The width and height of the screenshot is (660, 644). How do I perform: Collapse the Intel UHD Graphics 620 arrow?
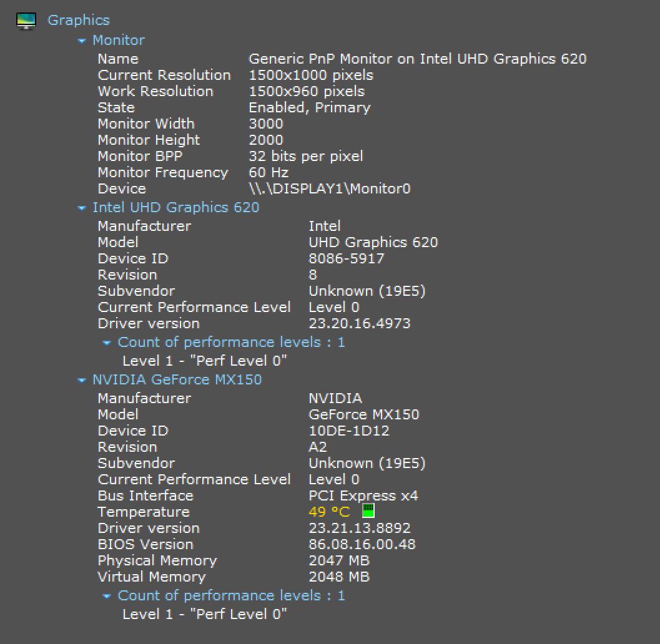coord(81,208)
